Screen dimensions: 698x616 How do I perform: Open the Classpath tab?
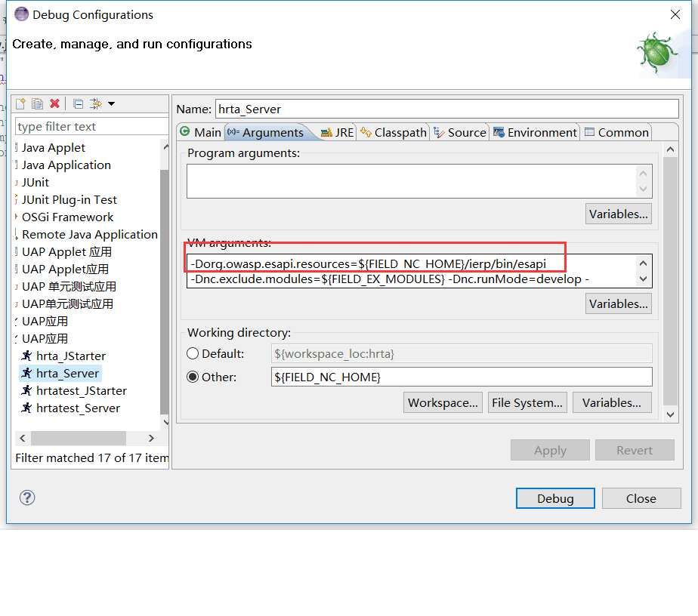pos(394,133)
